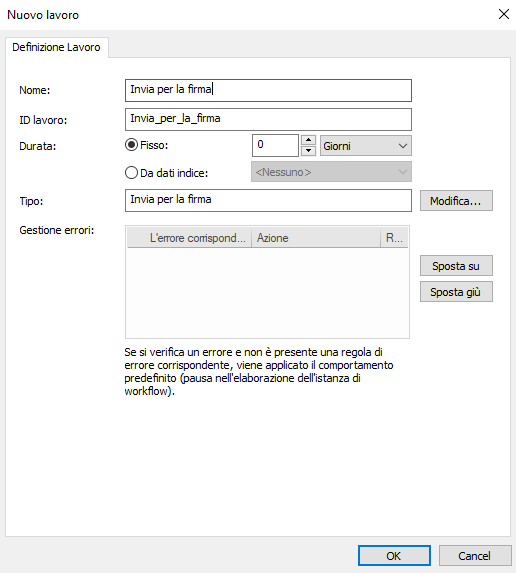516x573 pixels.
Task: Click the Azione column header
Action: click(x=316, y=238)
